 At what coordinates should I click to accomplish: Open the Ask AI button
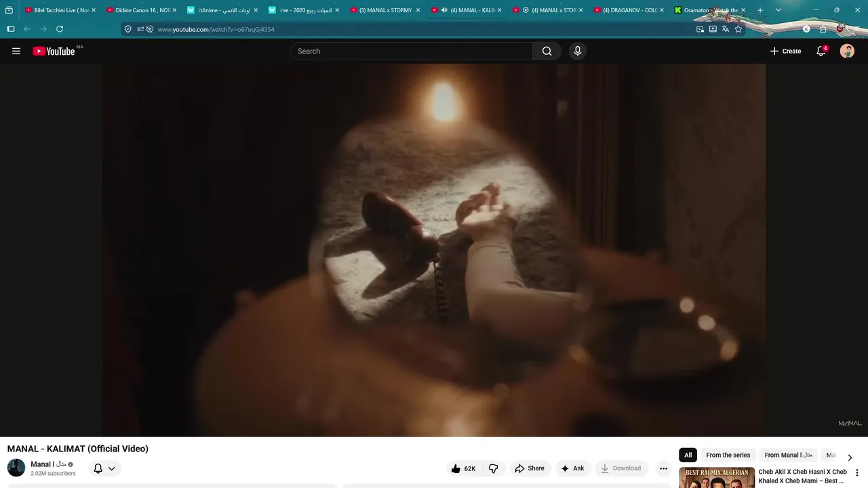[x=572, y=468]
